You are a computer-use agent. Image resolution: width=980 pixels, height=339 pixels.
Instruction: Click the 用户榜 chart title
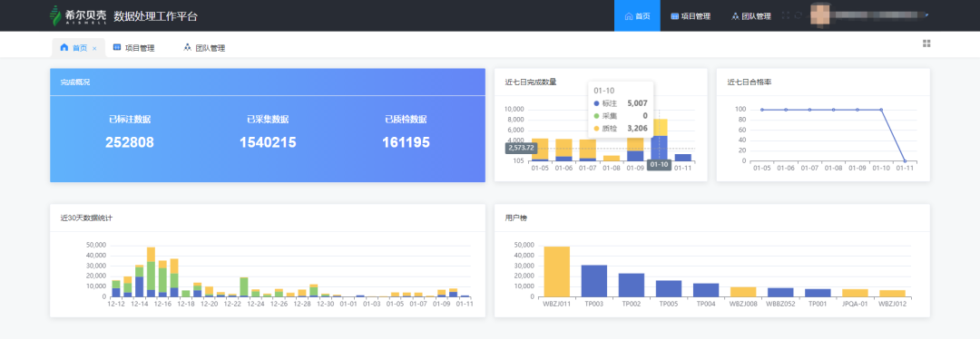click(x=516, y=218)
